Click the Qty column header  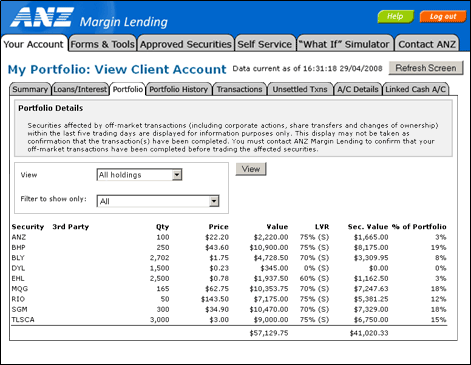163,227
